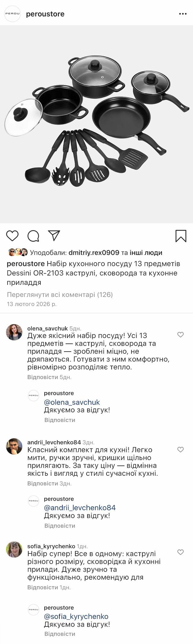Open olena_savchuk's profile avatar

tap(14, 332)
